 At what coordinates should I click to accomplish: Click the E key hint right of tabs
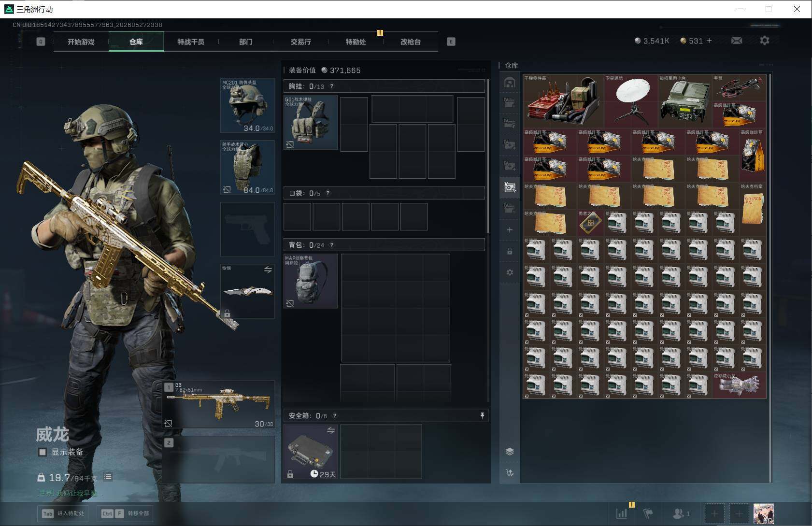click(451, 42)
